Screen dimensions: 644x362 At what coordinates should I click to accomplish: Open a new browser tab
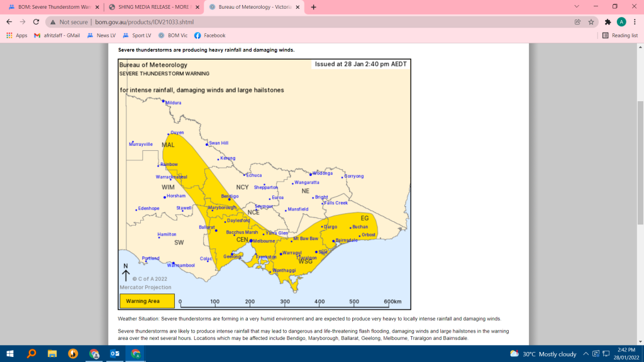(313, 7)
